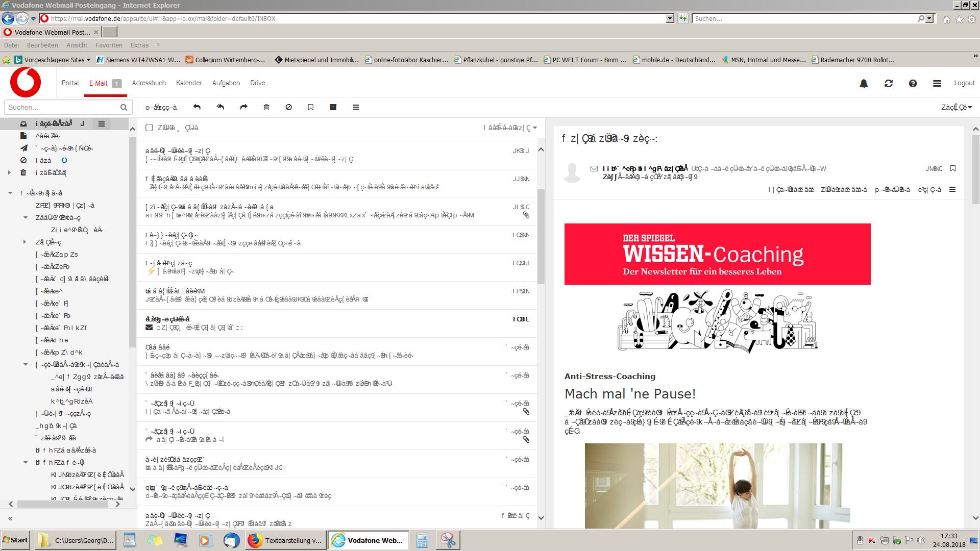Open the Drive tab
Screen dimensions: 980x551
[258, 83]
